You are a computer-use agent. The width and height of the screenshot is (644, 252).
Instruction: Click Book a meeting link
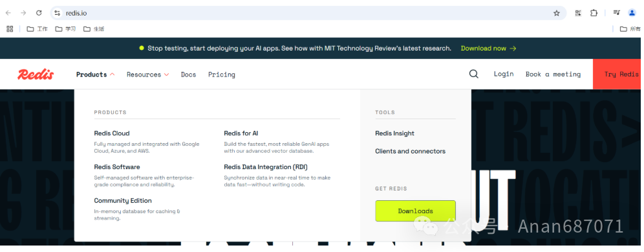click(553, 74)
